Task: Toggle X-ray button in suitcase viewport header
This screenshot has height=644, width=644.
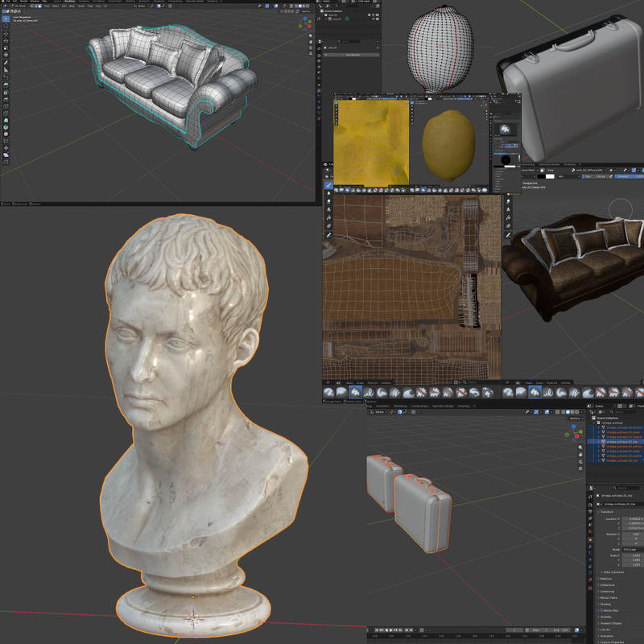Action: pyautogui.click(x=557, y=411)
